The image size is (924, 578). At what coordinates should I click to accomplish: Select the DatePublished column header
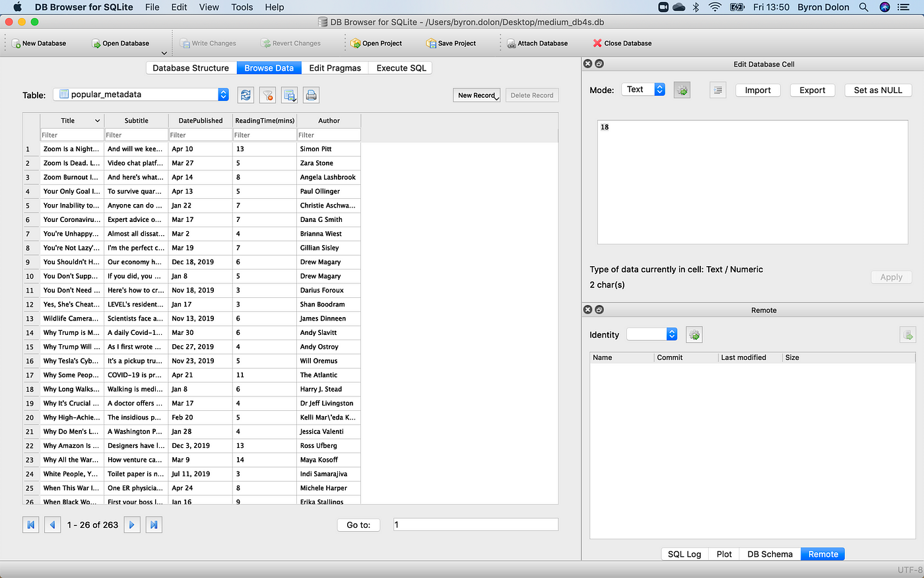tap(201, 121)
